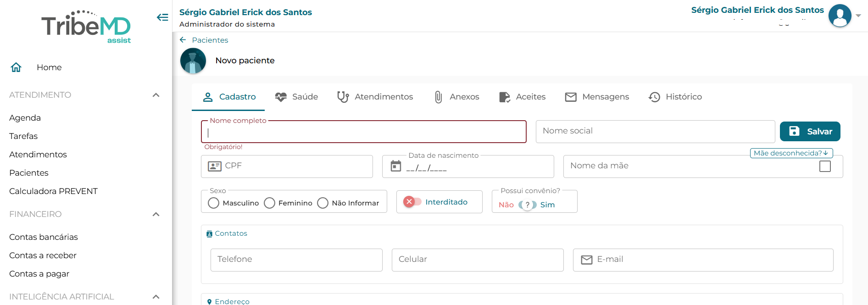Image resolution: width=868 pixels, height=305 pixels.
Task: Focus the Nome completo field
Action: (x=364, y=132)
